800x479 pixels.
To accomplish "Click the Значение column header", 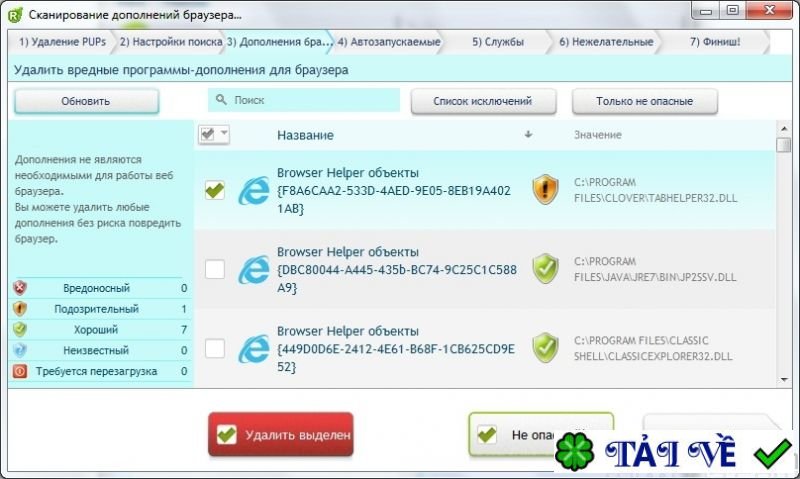I will coord(597,135).
